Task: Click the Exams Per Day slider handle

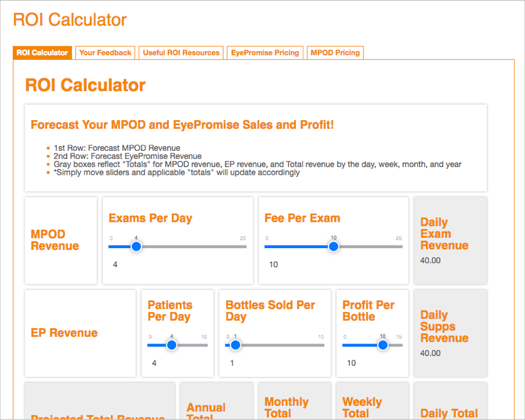Action: pos(136,247)
